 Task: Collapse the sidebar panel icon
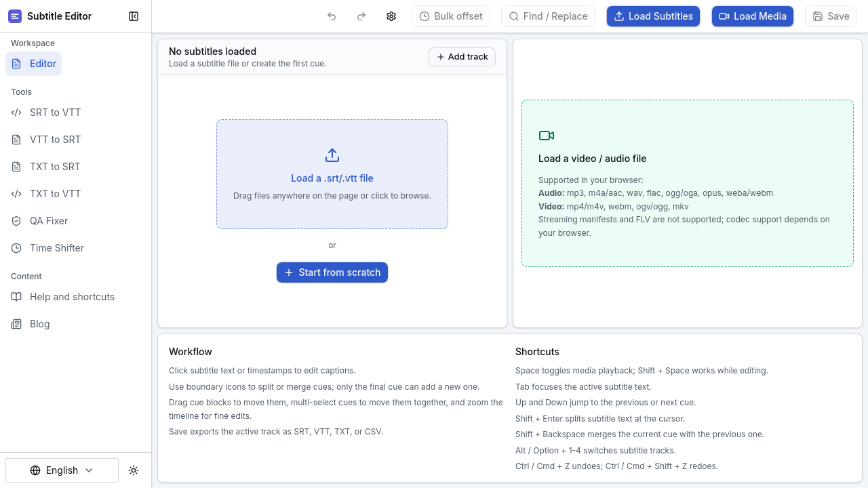[x=134, y=16]
